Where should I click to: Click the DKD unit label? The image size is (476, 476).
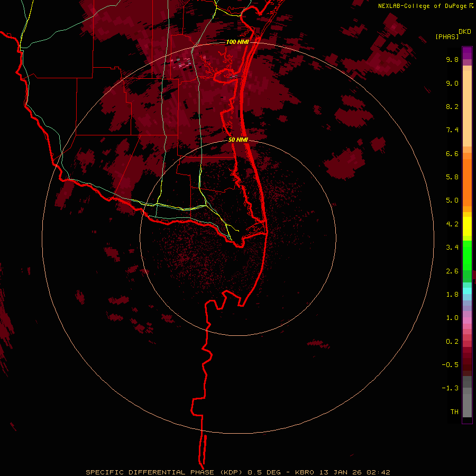click(465, 31)
